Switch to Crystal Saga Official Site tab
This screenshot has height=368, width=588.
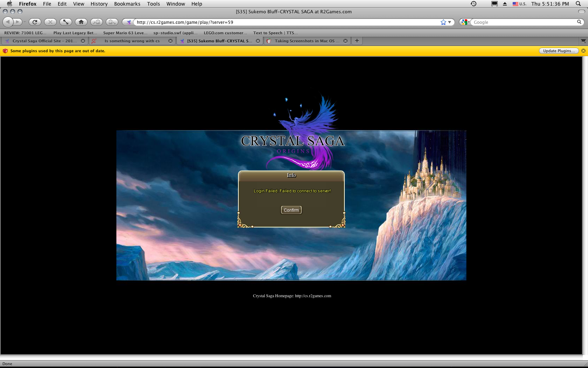coord(44,41)
